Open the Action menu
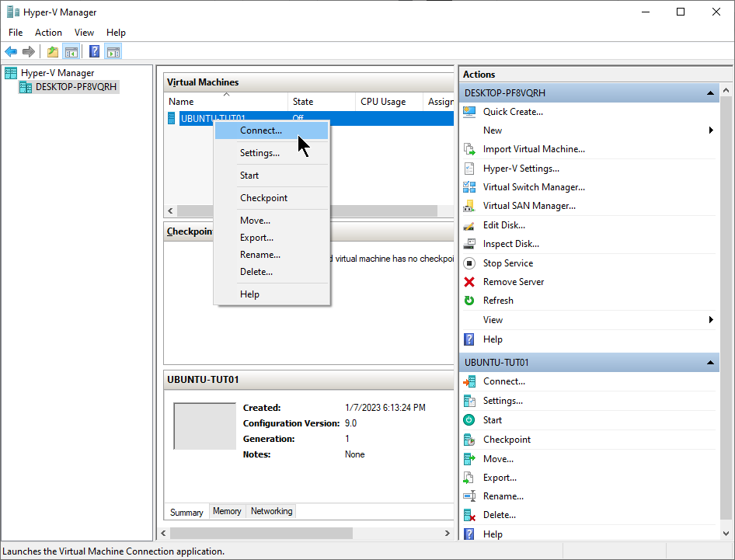 48,33
